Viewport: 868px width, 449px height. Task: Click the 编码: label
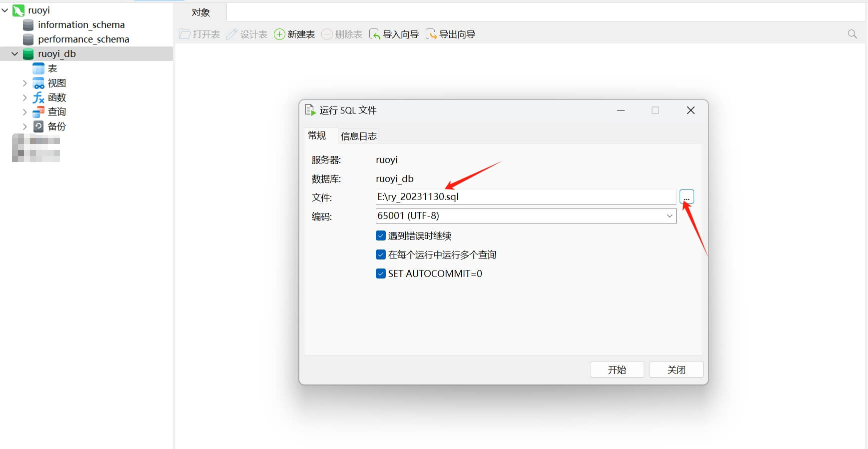[x=322, y=216]
